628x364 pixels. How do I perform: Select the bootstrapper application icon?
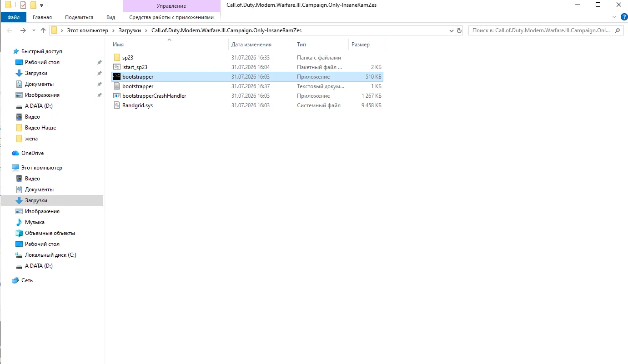117,77
